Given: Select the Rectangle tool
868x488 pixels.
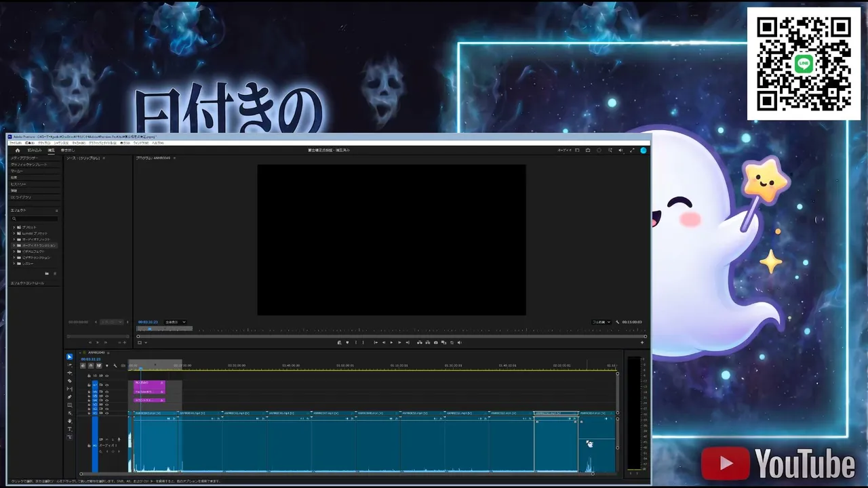Looking at the screenshot, I should [x=69, y=405].
